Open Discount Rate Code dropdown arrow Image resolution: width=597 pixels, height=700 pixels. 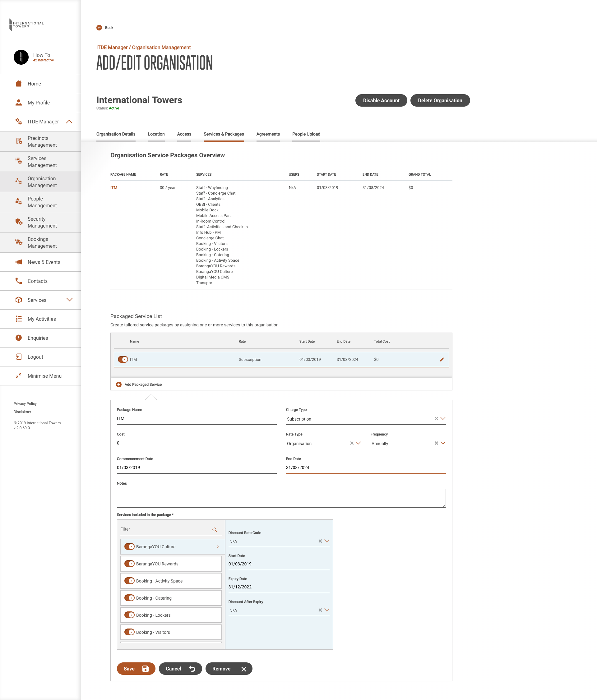[327, 541]
